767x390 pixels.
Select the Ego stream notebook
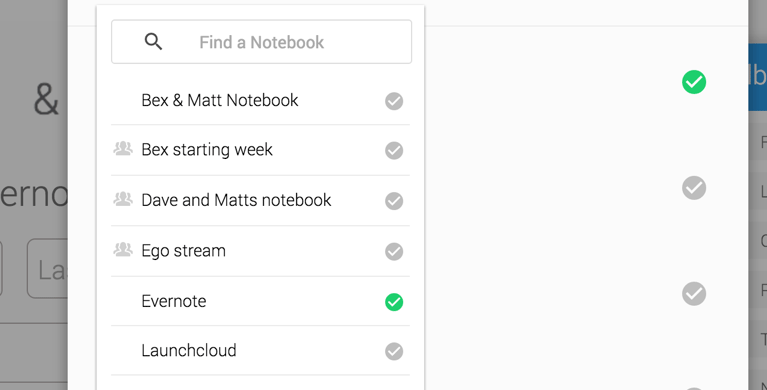tap(183, 251)
